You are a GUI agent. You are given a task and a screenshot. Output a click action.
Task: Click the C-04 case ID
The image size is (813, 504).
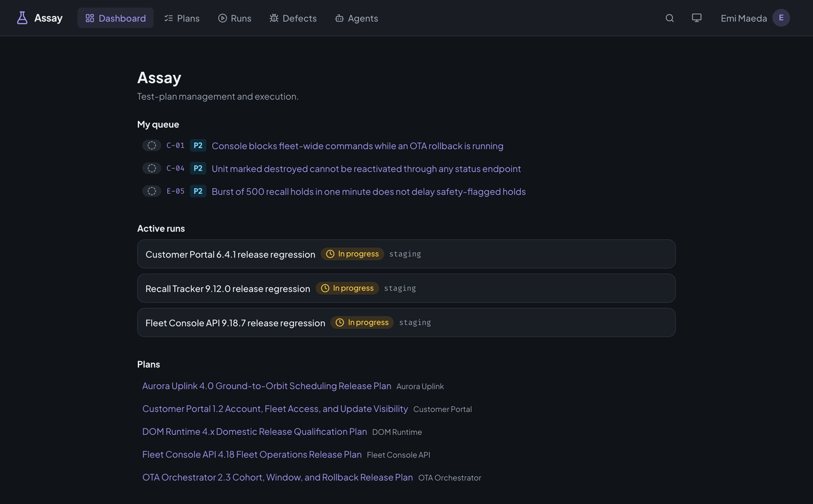tap(175, 168)
